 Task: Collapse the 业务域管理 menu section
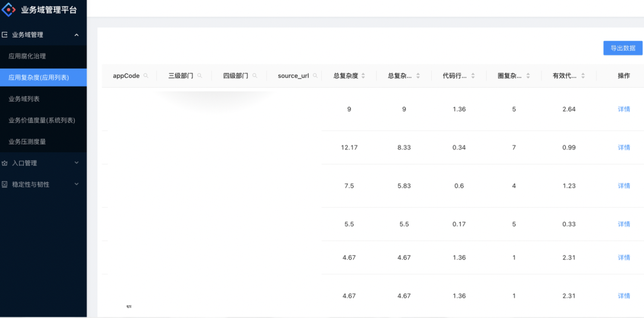click(x=43, y=35)
